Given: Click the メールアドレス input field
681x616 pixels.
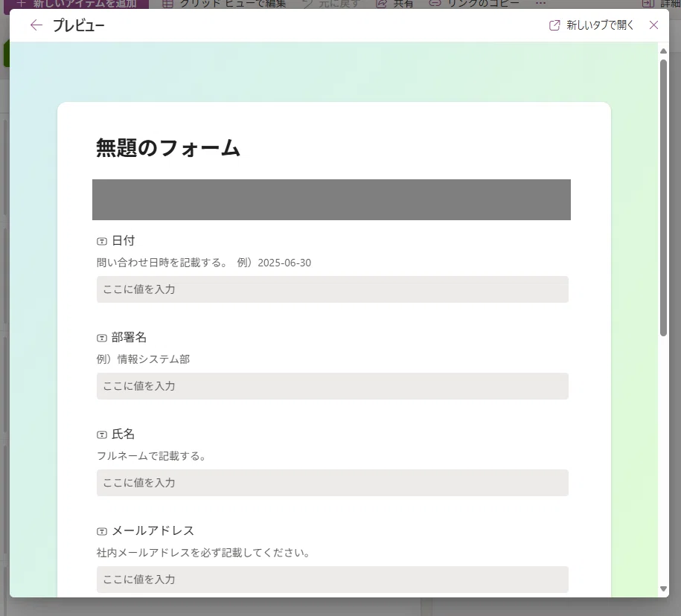Looking at the screenshot, I should pyautogui.click(x=332, y=580).
